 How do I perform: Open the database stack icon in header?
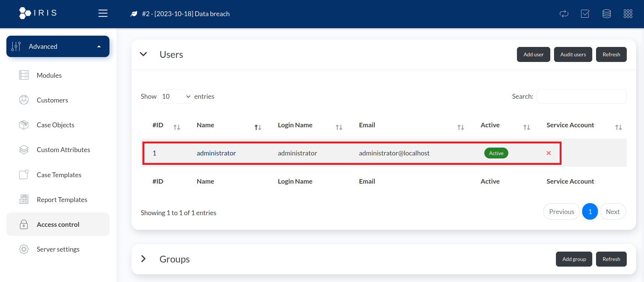(x=606, y=14)
